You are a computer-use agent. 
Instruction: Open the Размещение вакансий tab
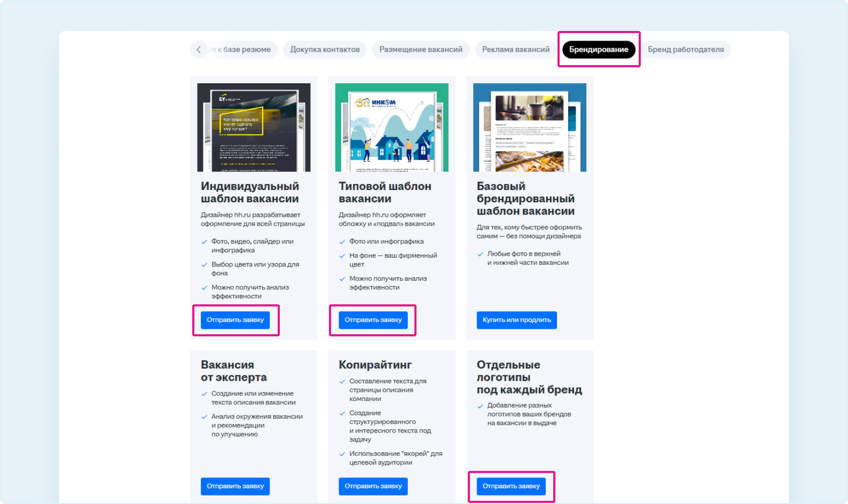[421, 50]
